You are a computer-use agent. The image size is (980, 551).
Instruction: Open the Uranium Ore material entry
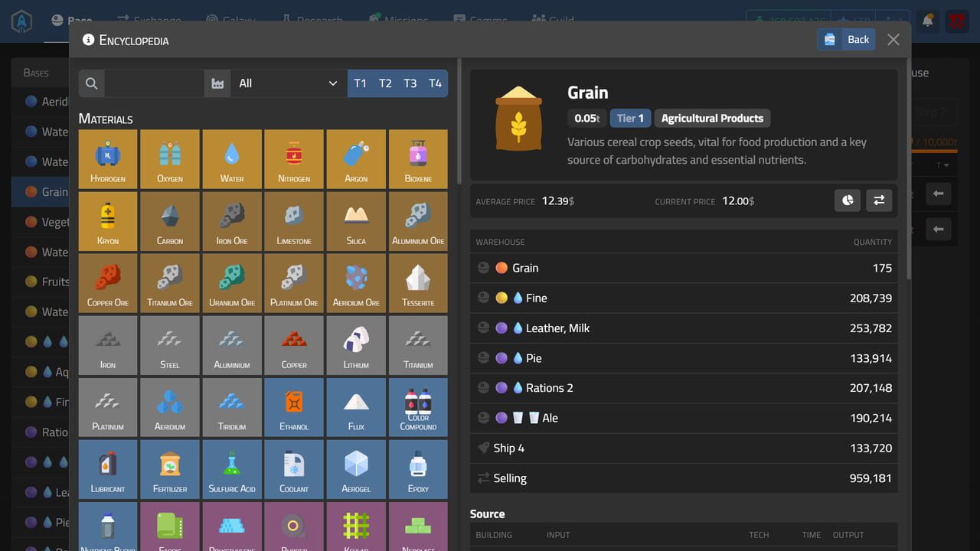[232, 282]
